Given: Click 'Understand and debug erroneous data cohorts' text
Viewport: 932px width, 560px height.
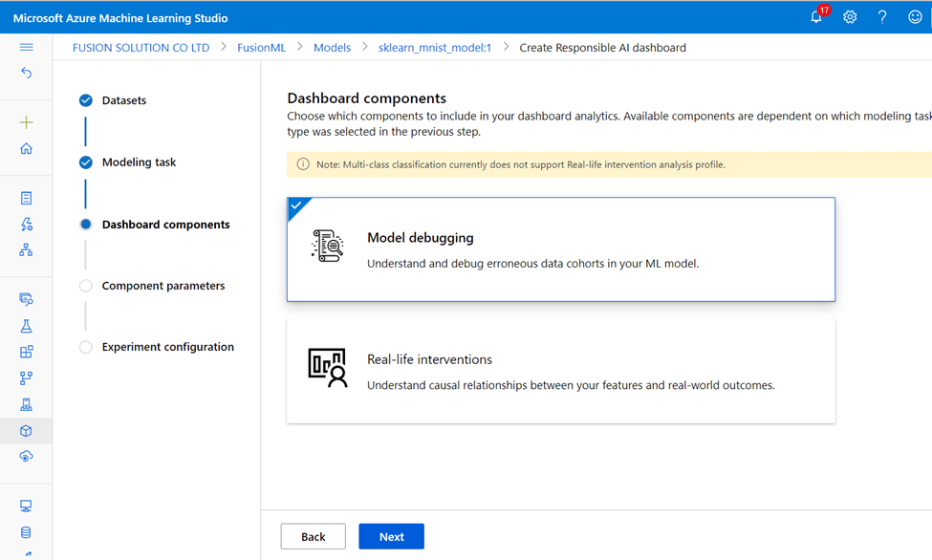Looking at the screenshot, I should pos(532,264).
